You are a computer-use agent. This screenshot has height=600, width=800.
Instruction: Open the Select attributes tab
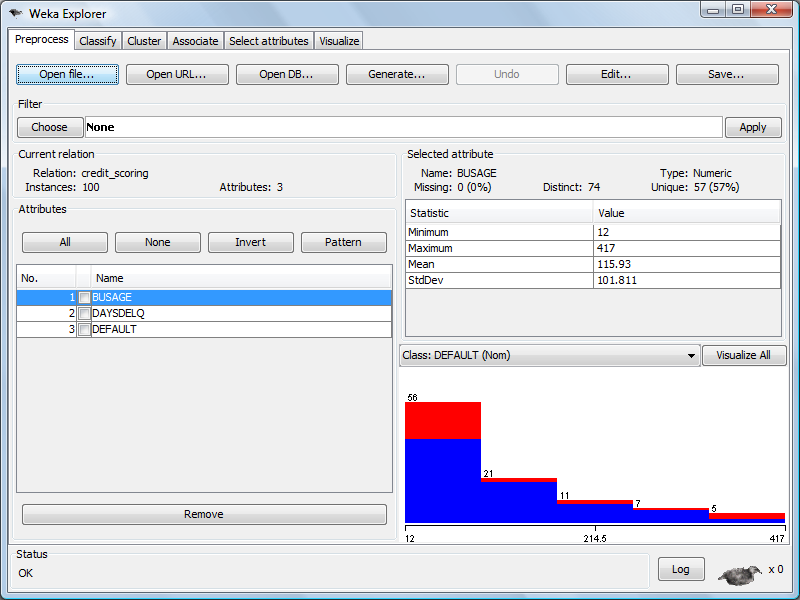point(268,41)
